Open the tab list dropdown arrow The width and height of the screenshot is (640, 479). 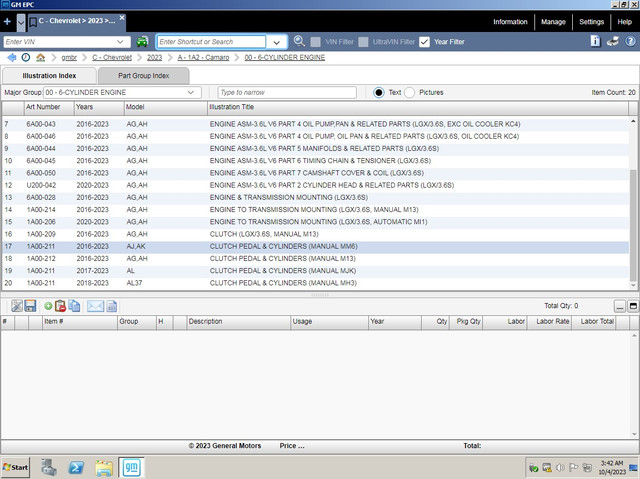[x=21, y=23]
